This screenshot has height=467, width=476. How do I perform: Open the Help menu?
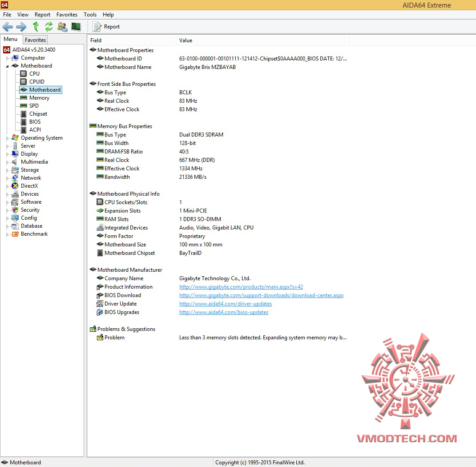pyautogui.click(x=108, y=15)
